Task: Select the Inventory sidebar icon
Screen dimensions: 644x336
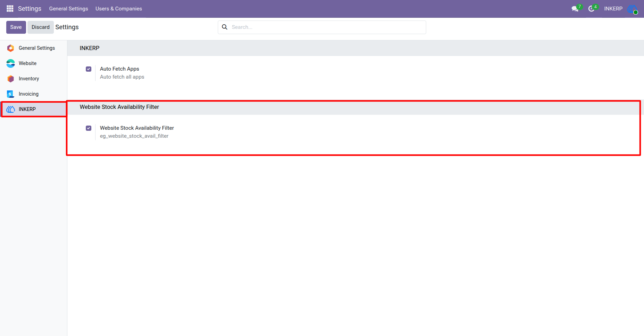Action: [x=11, y=79]
